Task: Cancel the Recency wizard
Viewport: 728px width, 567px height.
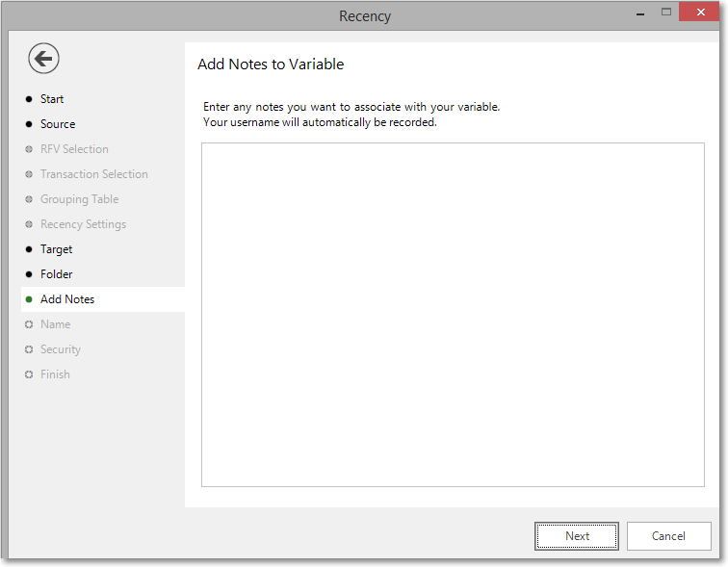Action: [668, 536]
